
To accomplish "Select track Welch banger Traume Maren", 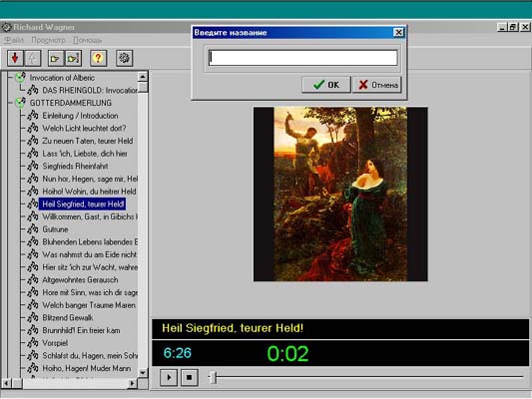I will 89,305.
